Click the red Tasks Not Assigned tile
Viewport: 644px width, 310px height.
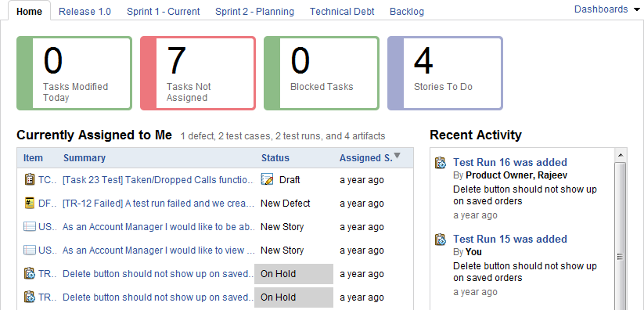tap(198, 73)
